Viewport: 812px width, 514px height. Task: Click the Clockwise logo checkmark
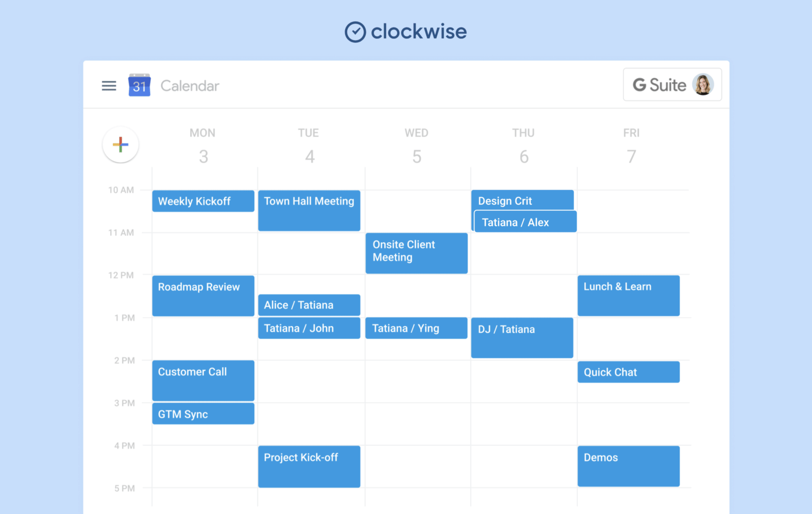[x=355, y=31]
